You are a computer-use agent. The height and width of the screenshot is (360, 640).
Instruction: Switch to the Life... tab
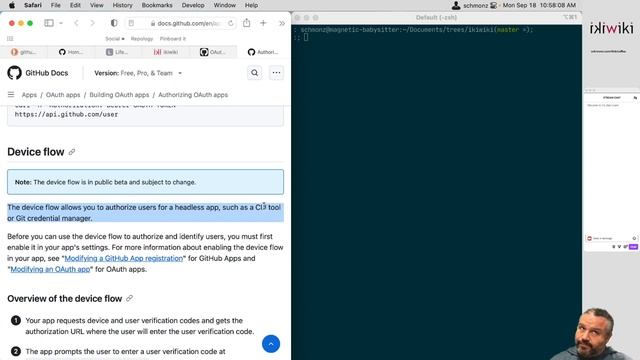tap(117, 52)
